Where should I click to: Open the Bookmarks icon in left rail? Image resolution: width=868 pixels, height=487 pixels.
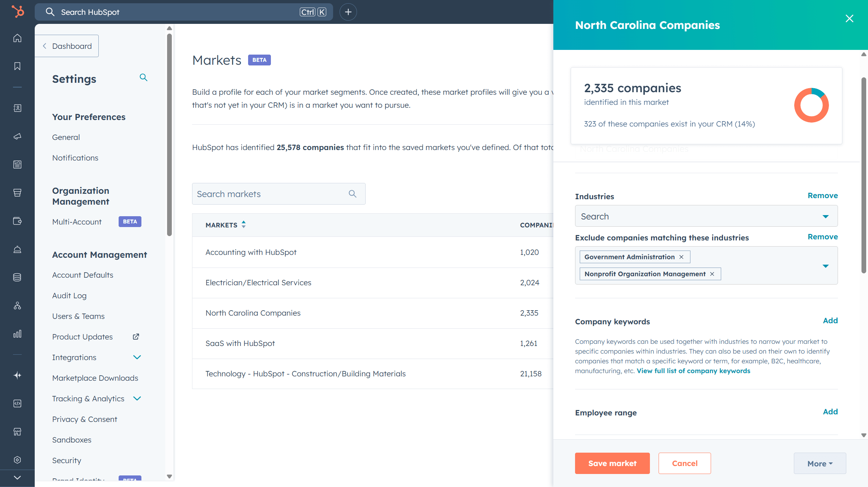coord(17,66)
